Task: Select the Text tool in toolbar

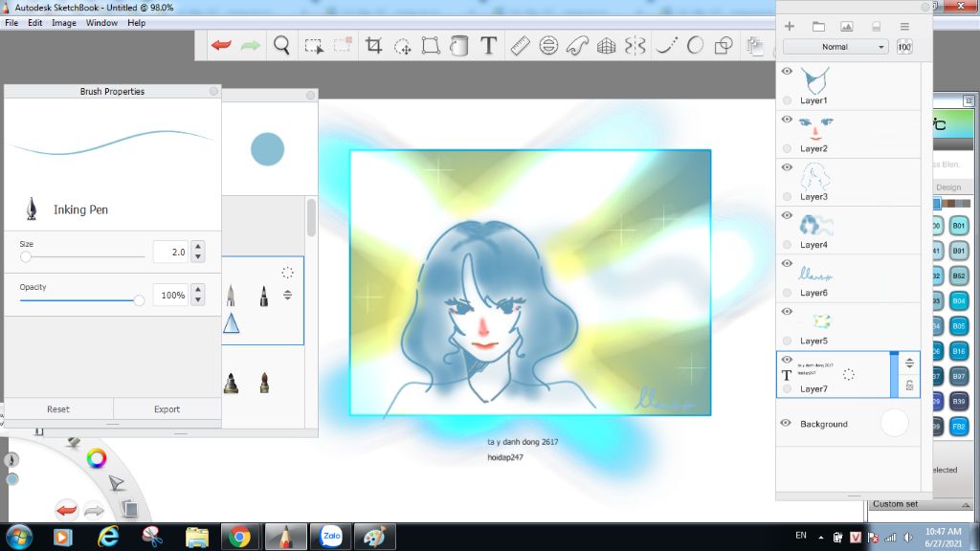Action: [489, 45]
